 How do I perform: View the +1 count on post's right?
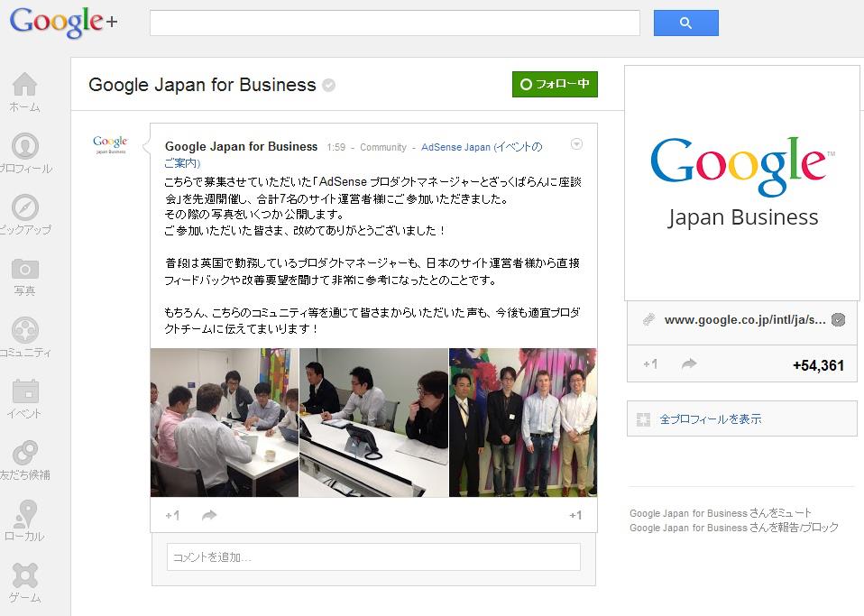(575, 515)
